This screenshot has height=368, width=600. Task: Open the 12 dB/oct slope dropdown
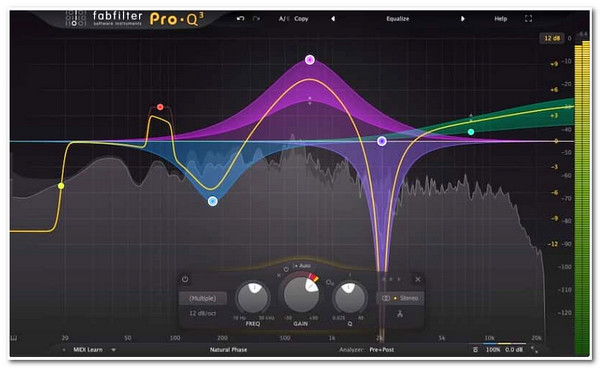pyautogui.click(x=202, y=313)
